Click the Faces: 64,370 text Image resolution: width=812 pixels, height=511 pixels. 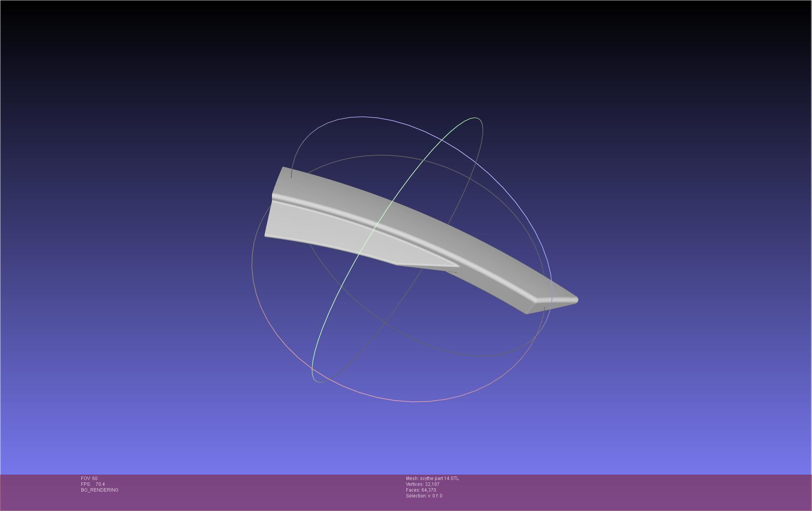[421, 490]
